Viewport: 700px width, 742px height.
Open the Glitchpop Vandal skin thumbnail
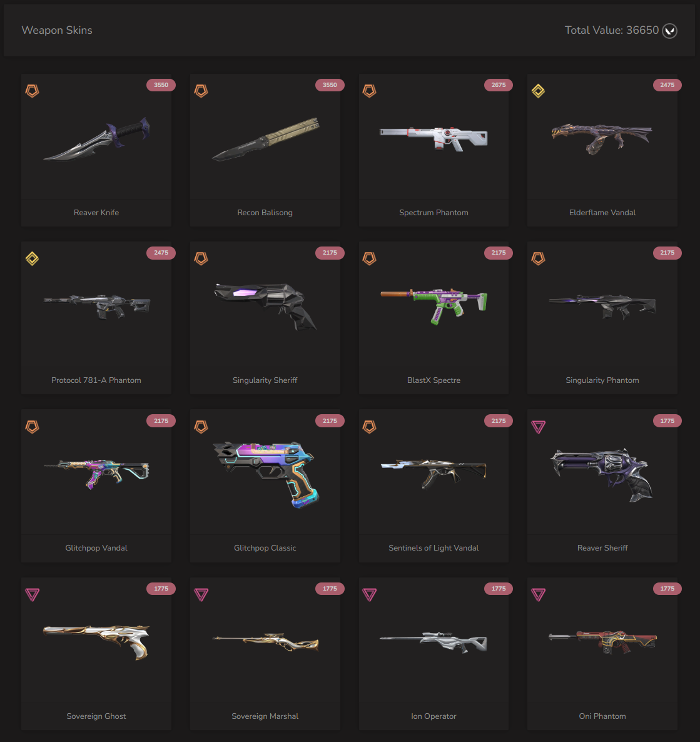point(96,474)
